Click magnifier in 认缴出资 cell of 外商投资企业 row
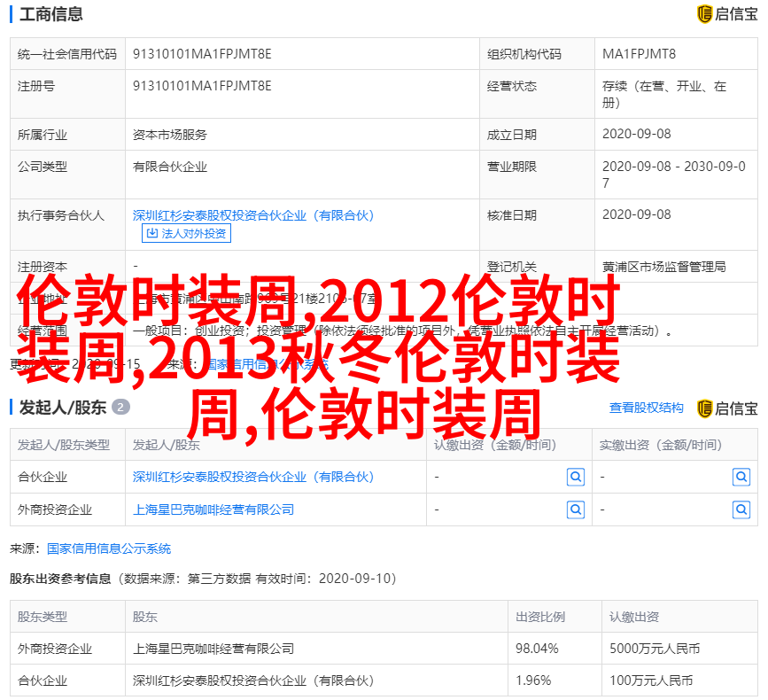This screenshot has width=768, height=700. (576, 509)
